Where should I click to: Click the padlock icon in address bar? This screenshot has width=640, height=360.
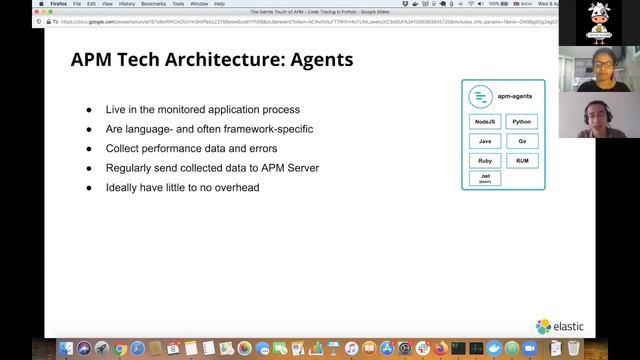tap(49, 22)
